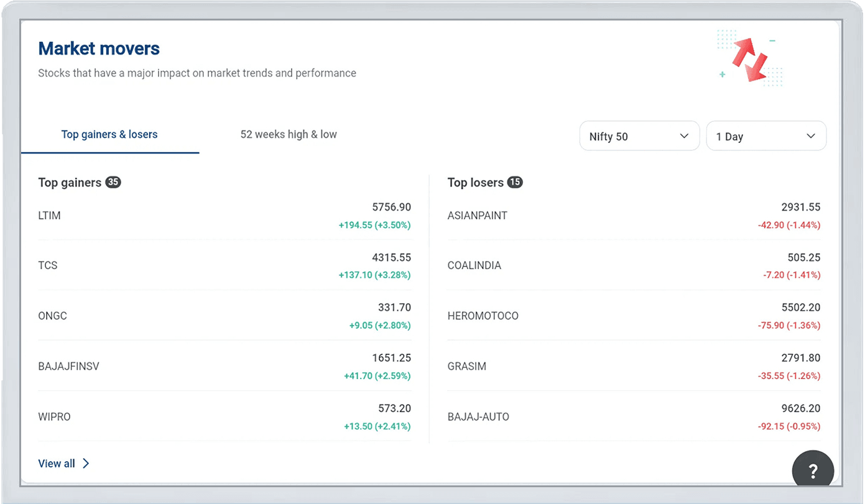
Task: Open ONGC in top gainers
Action: point(52,316)
